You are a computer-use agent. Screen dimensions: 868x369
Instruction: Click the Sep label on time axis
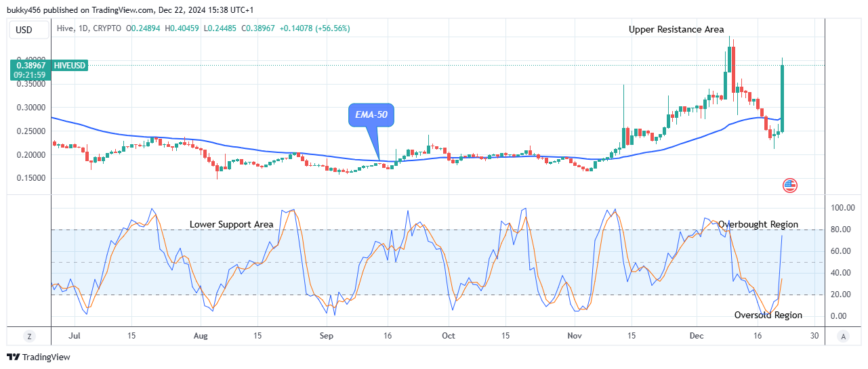(327, 336)
